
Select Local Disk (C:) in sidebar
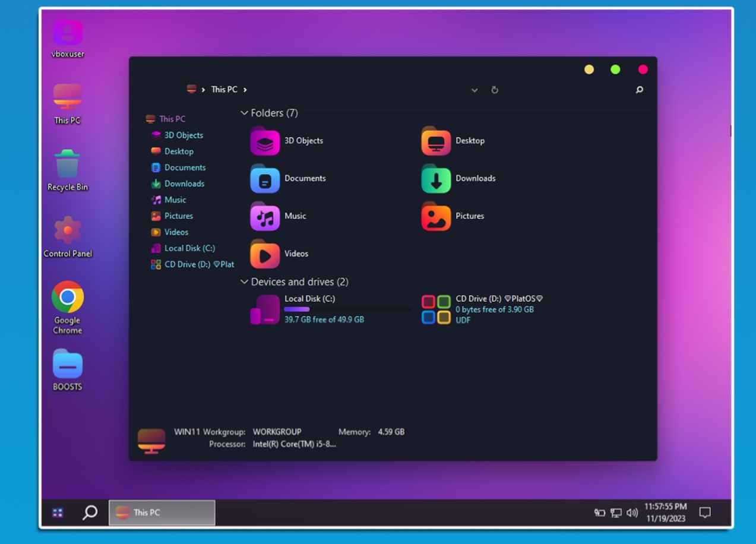coord(189,248)
